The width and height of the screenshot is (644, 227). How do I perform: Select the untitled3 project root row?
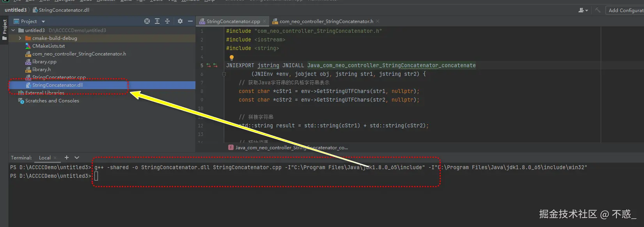pos(102,30)
